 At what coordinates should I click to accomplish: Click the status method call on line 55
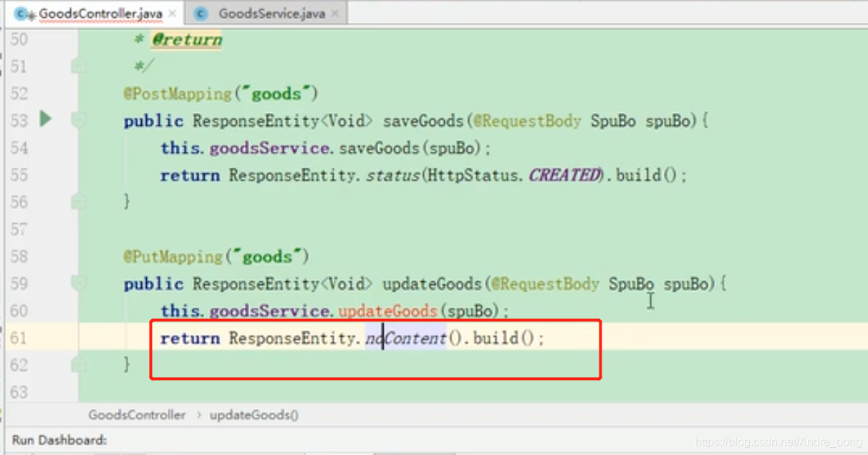click(392, 175)
